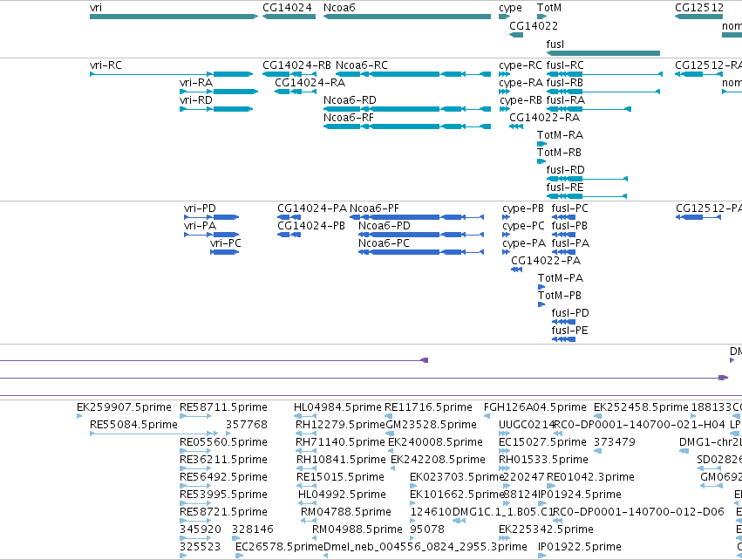This screenshot has height=560, width=742.
Task: Select cDNA RE11716.5prime
Action: (x=387, y=416)
